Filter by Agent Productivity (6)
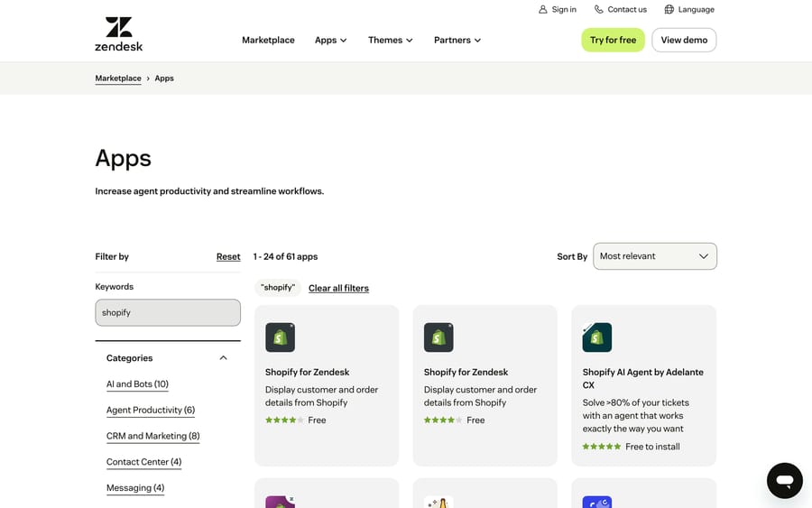Image resolution: width=812 pixels, height=508 pixels. click(151, 411)
